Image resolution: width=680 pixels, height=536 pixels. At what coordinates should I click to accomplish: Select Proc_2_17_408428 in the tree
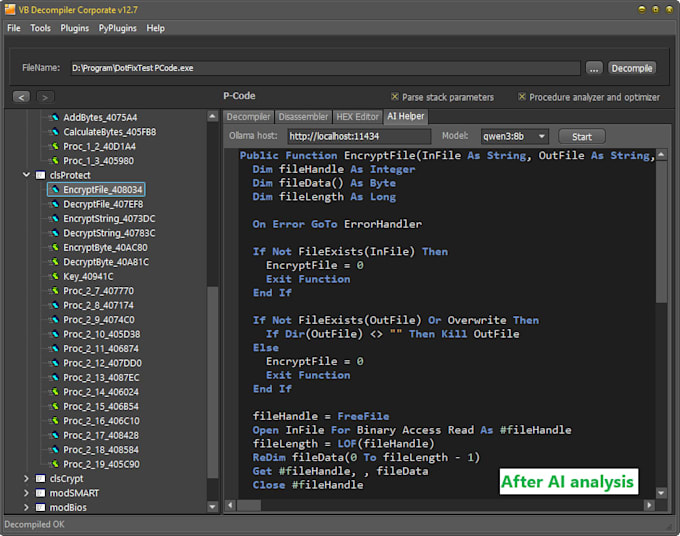[101, 435]
